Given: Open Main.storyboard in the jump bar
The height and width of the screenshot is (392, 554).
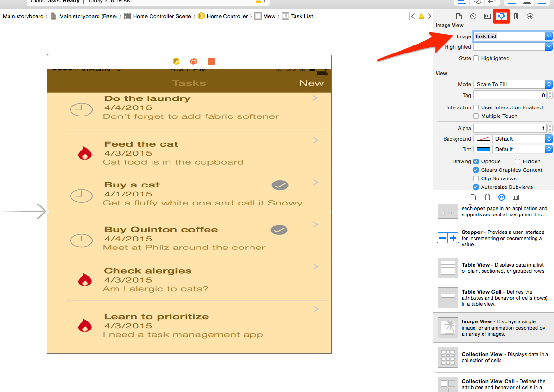Looking at the screenshot, I should coord(23,16).
